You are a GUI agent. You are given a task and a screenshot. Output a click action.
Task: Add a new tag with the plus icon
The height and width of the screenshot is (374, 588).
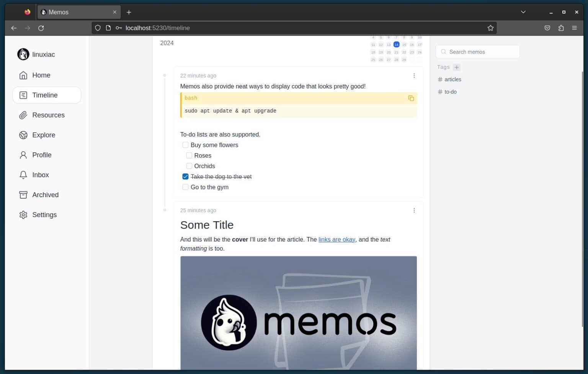pos(456,67)
